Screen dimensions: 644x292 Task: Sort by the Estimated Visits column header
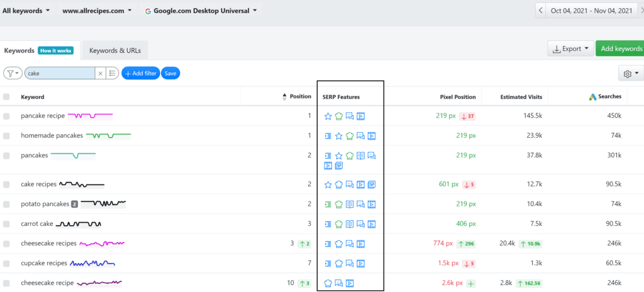[521, 97]
